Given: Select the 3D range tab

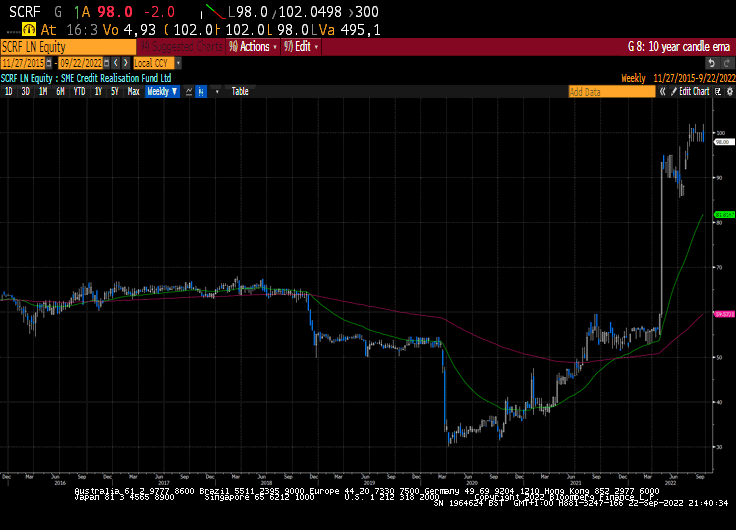Looking at the screenshot, I should click(x=25, y=92).
